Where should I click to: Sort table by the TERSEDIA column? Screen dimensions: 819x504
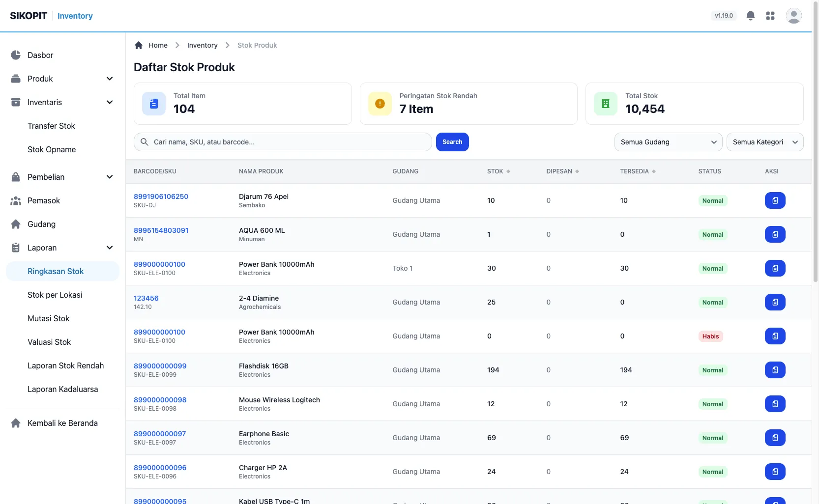(638, 171)
